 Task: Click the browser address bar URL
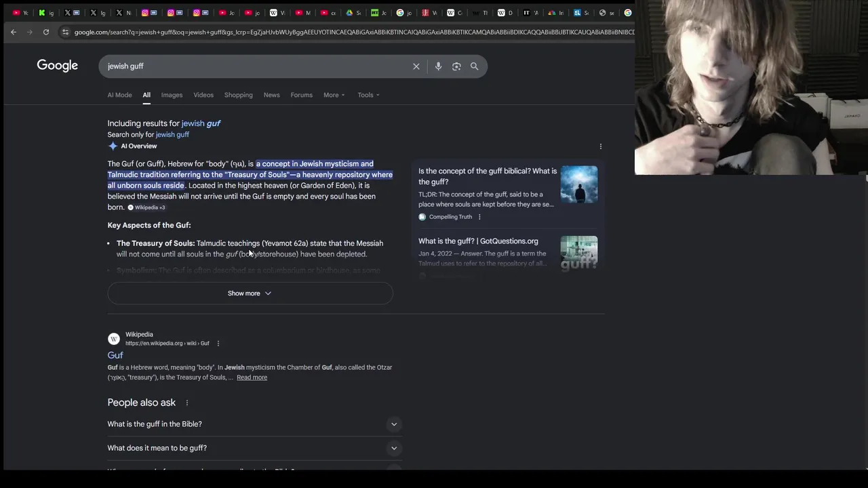click(353, 32)
